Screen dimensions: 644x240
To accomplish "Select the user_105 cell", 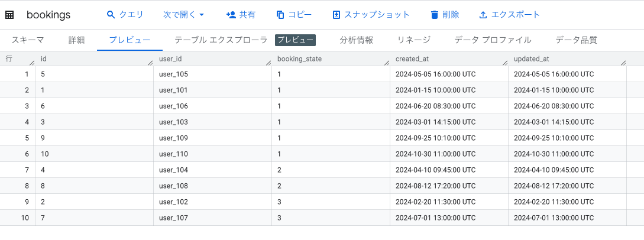I will [213, 74].
